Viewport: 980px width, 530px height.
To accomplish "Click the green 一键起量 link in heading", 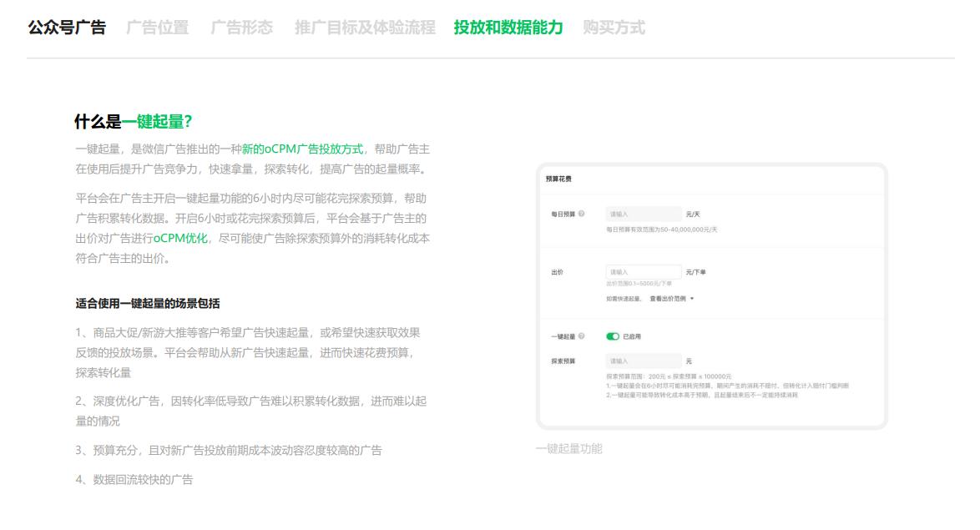I will [x=154, y=120].
